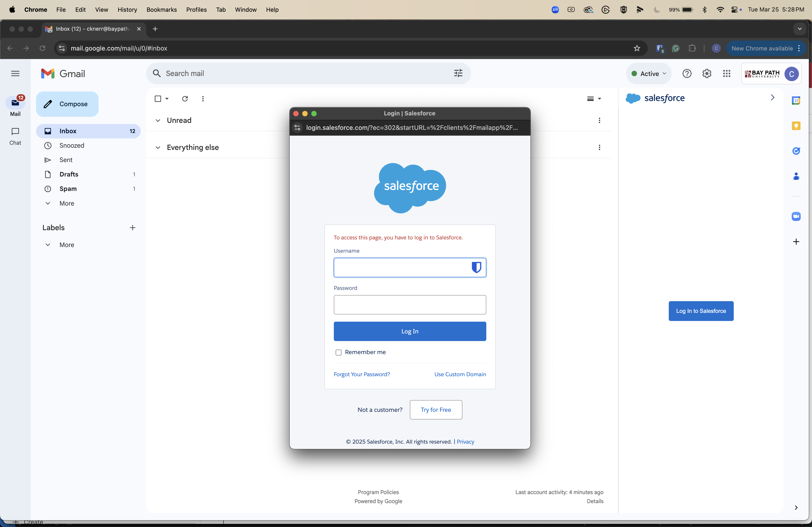Image resolution: width=812 pixels, height=527 pixels.
Task: Check the Remember me checkbox
Action: tap(339, 353)
